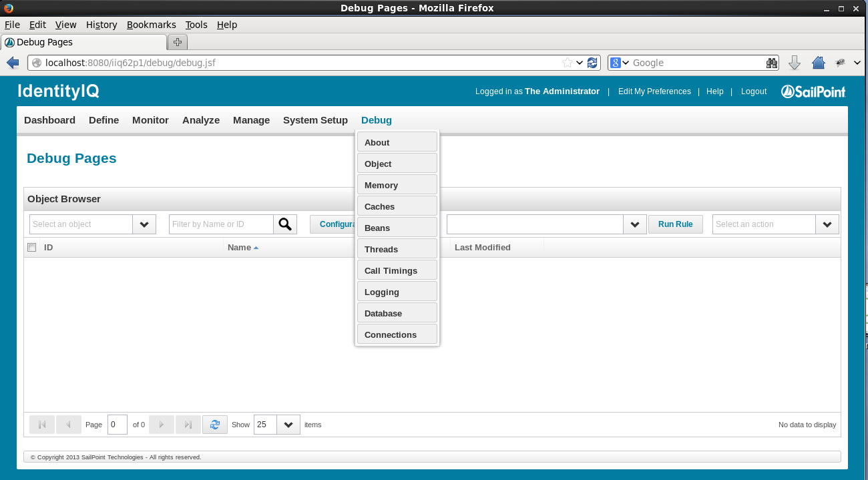Go to the first page using double-arrow icon

click(42, 424)
